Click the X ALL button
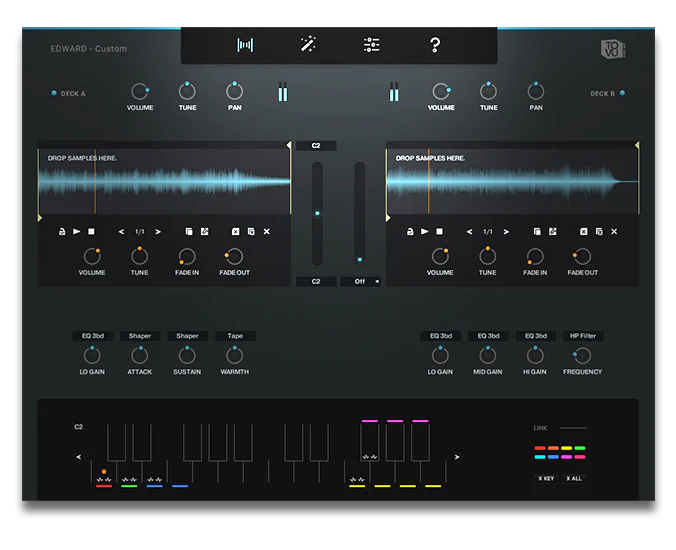 tap(574, 478)
